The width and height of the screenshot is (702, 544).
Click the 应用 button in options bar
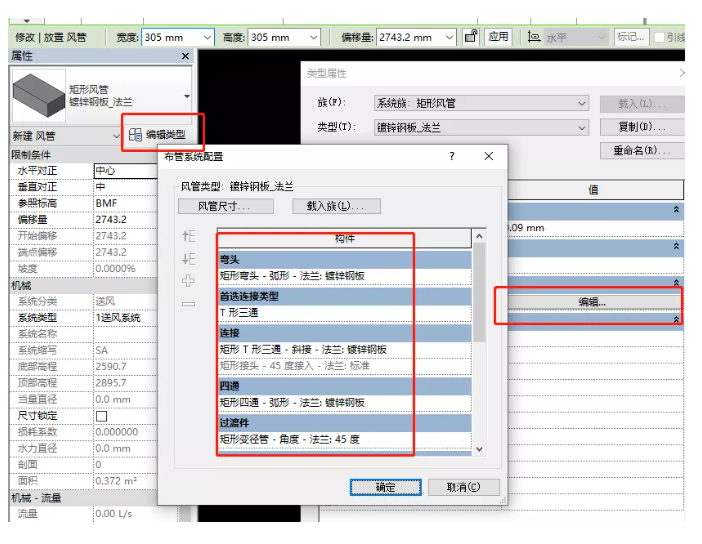498,37
